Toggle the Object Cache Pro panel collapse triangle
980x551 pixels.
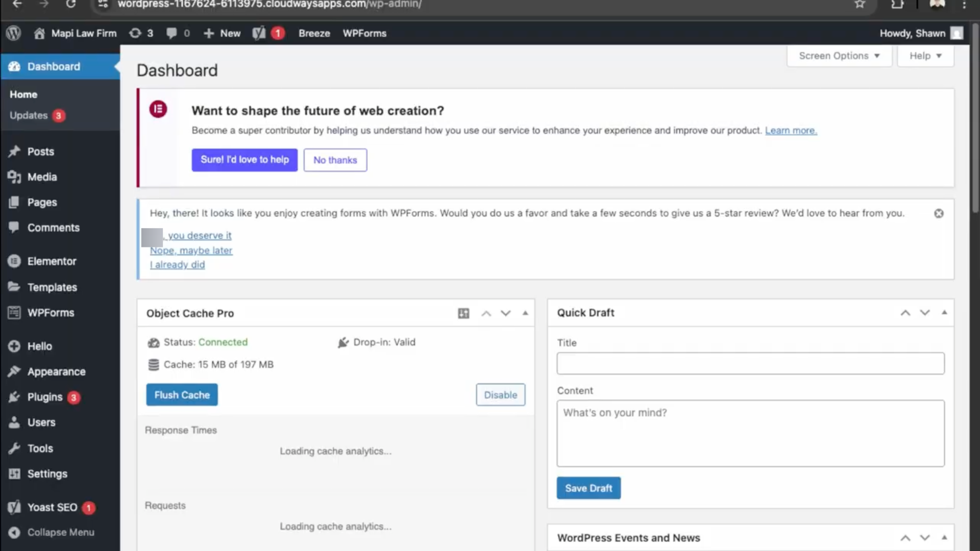pyautogui.click(x=525, y=313)
